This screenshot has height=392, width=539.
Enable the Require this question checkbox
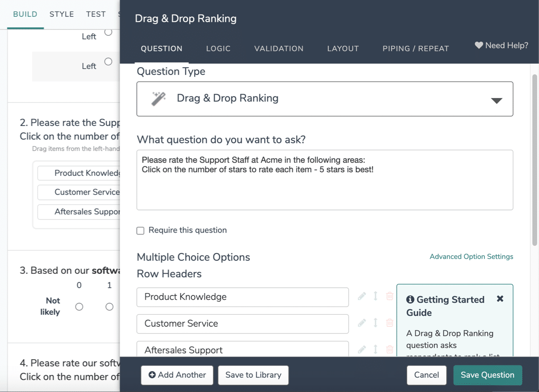pyautogui.click(x=140, y=231)
